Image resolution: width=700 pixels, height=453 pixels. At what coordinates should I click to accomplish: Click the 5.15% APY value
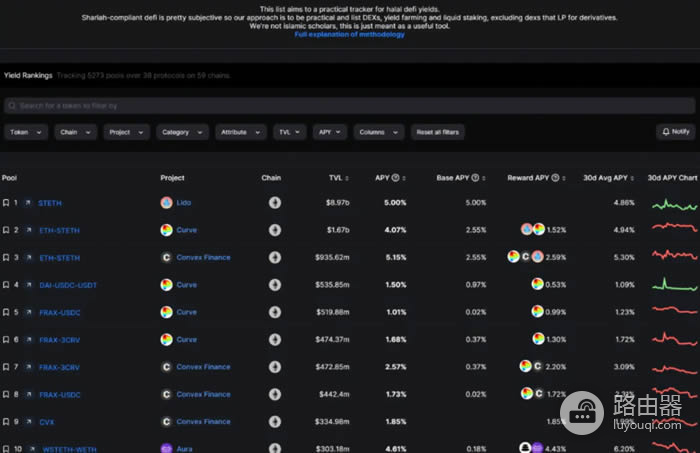[396, 258]
